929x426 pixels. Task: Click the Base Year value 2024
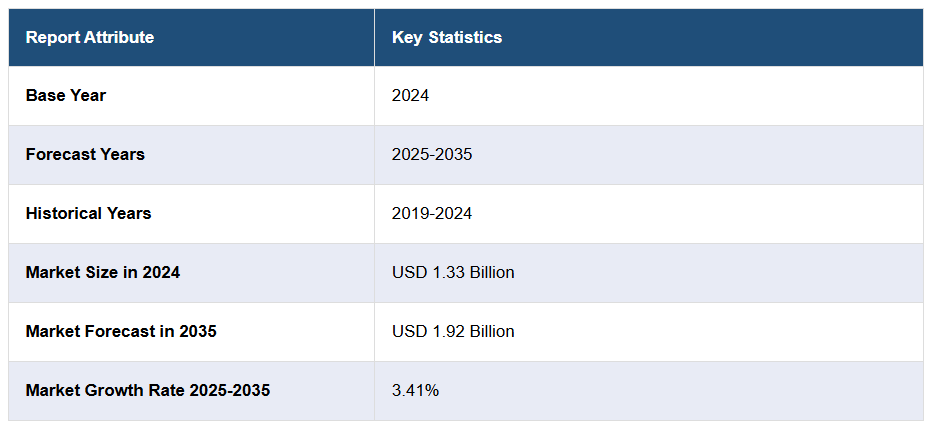pos(410,96)
